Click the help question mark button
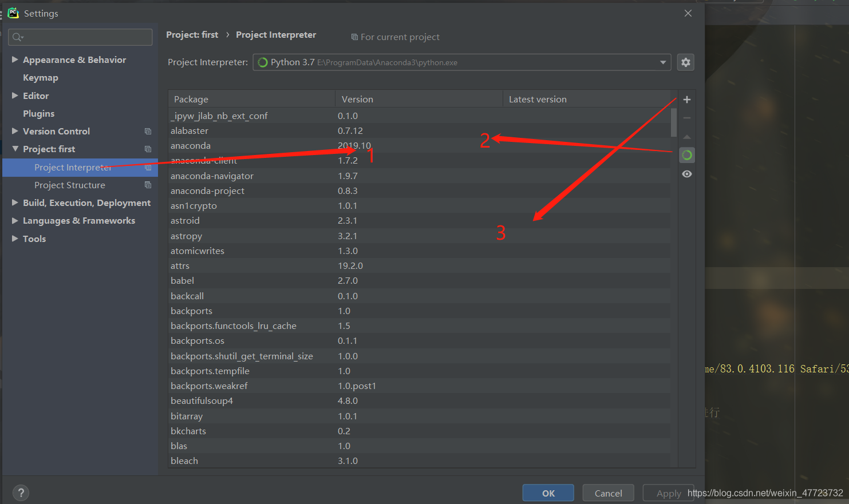The height and width of the screenshot is (504, 849). (x=21, y=493)
